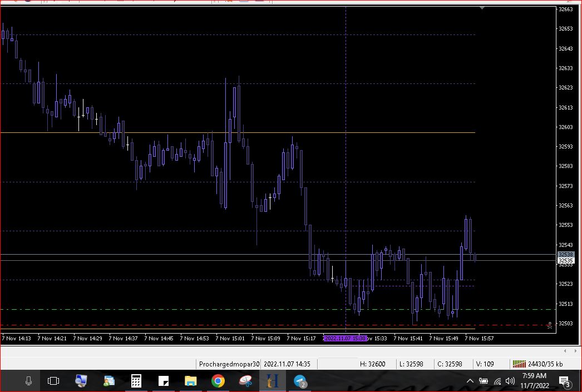Select the purple 2022.11.07 15:30 time marker

click(345, 338)
